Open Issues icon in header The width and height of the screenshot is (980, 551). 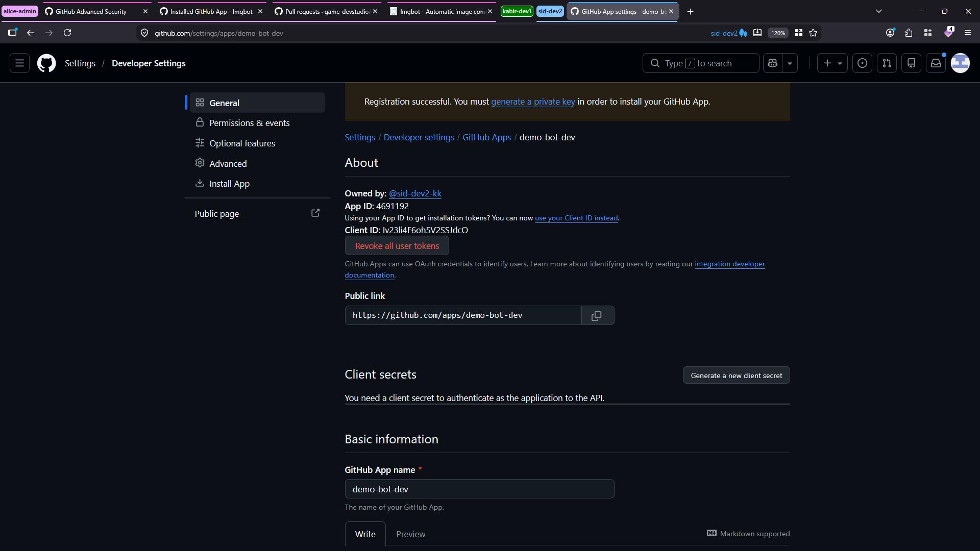[862, 63]
